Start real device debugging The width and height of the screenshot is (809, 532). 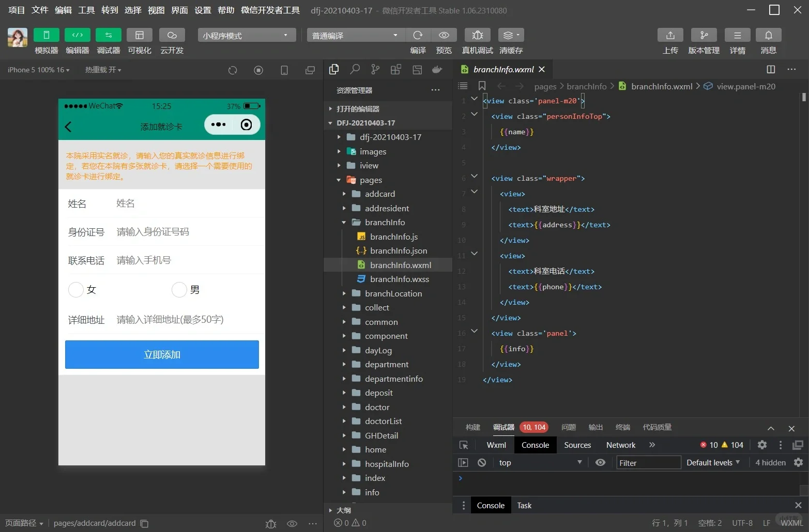477,35
